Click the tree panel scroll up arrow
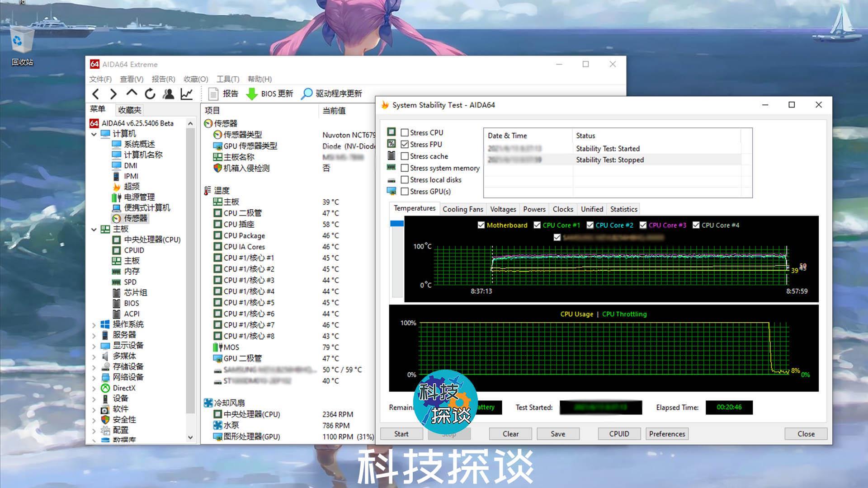The width and height of the screenshot is (868, 488). click(190, 123)
